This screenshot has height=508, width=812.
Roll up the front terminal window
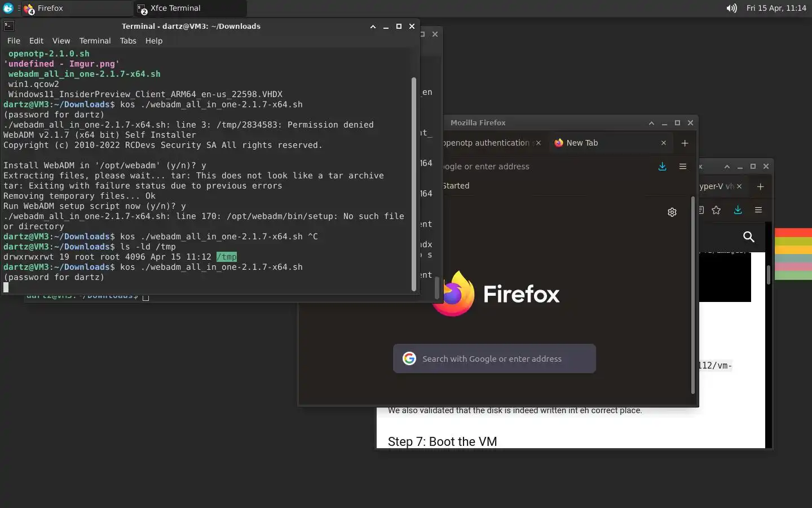(373, 27)
